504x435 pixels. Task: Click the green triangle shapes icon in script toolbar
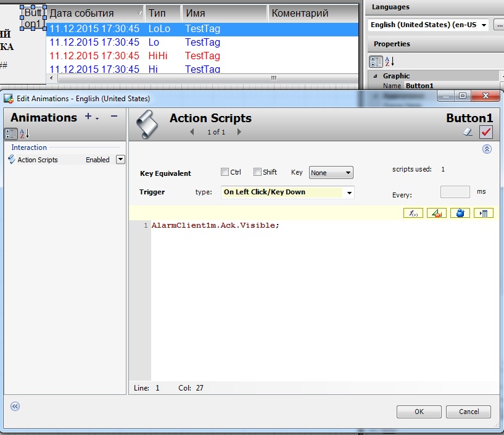[436, 213]
